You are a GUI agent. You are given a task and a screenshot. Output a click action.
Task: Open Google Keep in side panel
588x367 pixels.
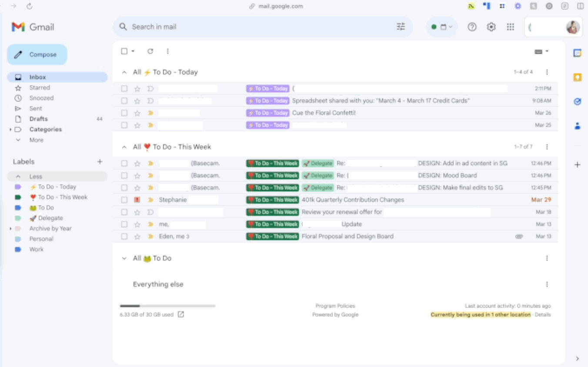577,77
